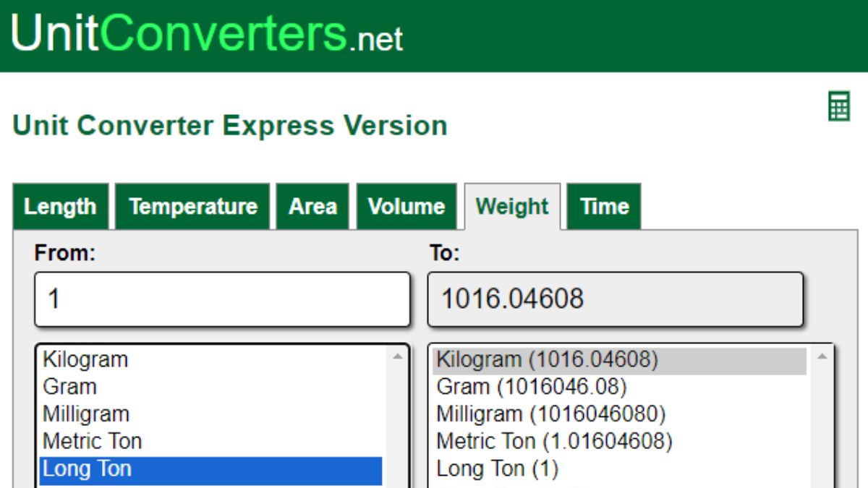Switch to the Time tab

[x=604, y=207]
